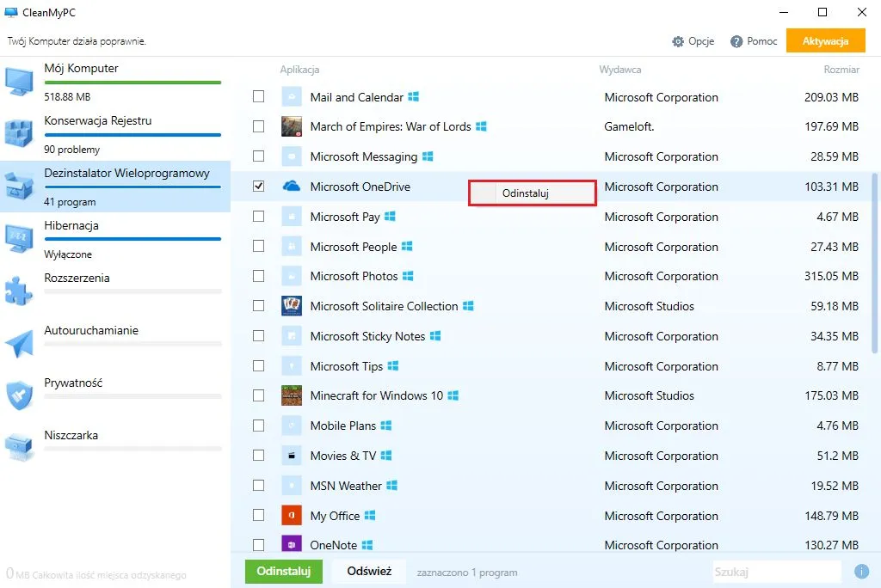
Task: Click the info circle near the search box
Action: 860,571
